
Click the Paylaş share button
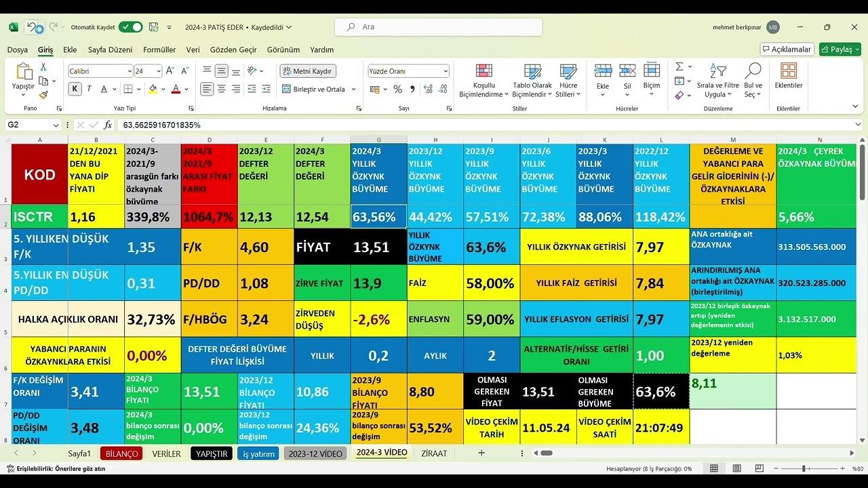coord(840,49)
